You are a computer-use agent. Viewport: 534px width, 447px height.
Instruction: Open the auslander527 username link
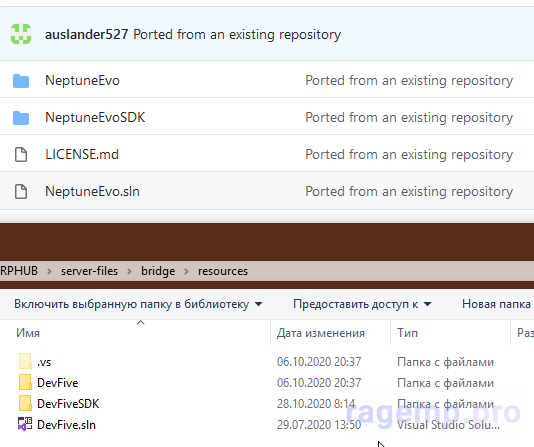(87, 34)
